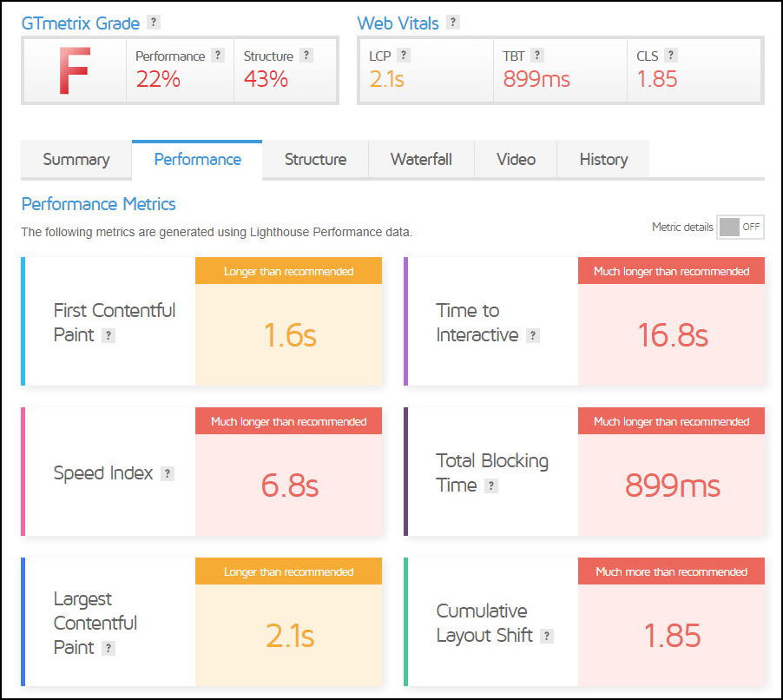Viewport: 783px width, 700px height.
Task: Click the 16.8s Time to Interactive value
Action: [x=673, y=334]
